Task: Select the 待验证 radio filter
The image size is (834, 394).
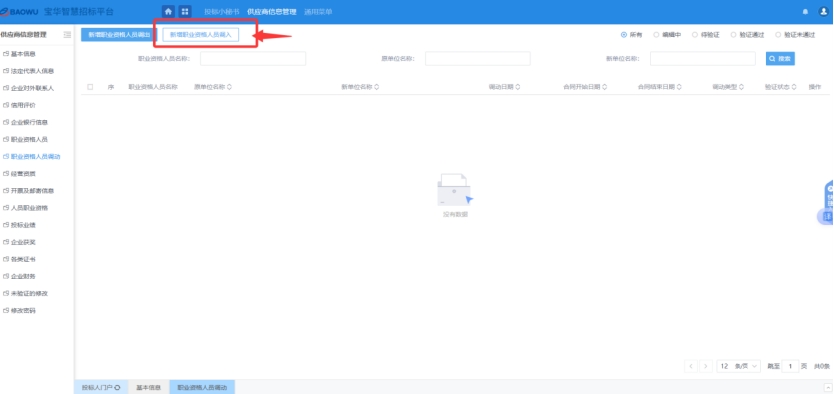Action: click(695, 35)
